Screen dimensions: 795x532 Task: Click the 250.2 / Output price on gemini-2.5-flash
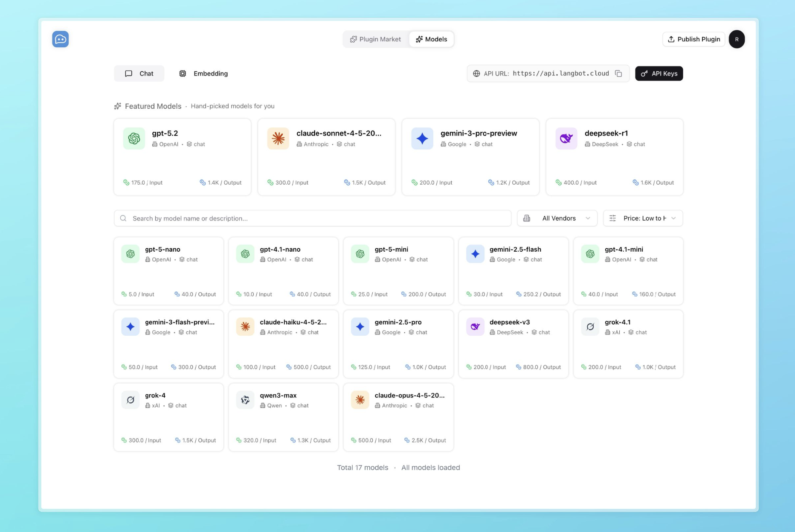538,294
